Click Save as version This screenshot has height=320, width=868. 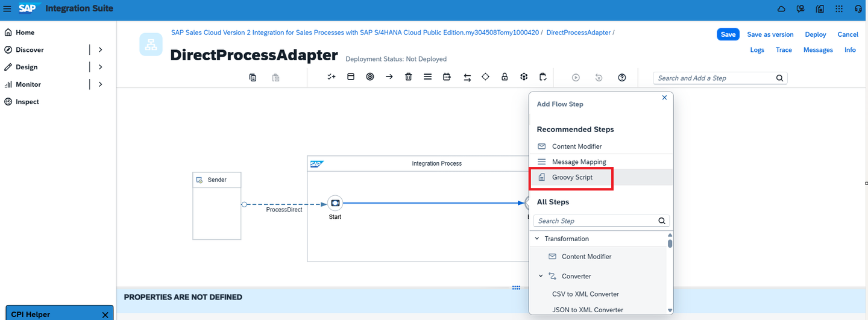[770, 34]
